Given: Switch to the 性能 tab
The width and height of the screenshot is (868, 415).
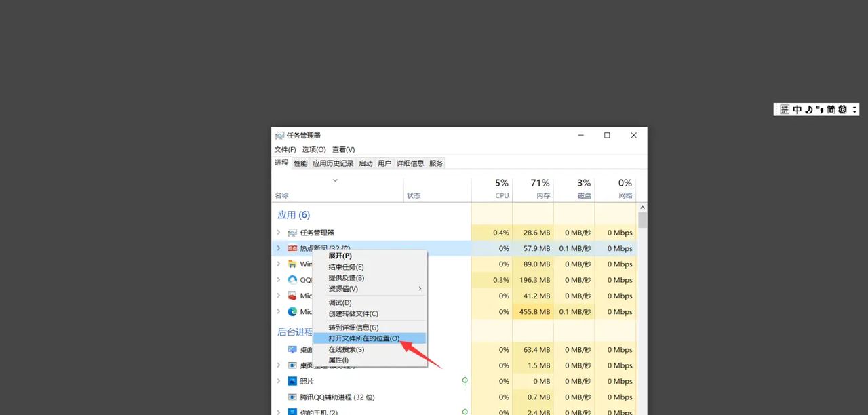Looking at the screenshot, I should [300, 163].
